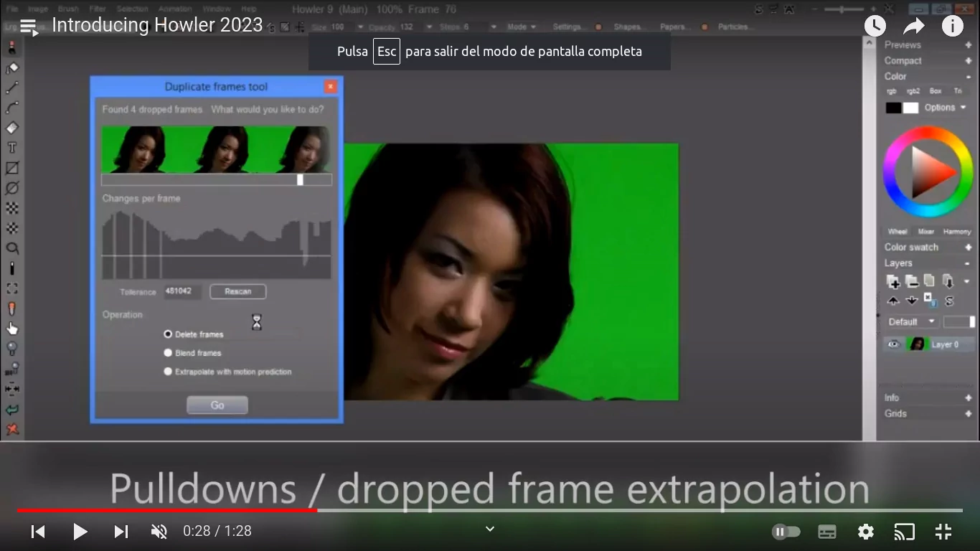Image resolution: width=980 pixels, height=551 pixels.
Task: Expand the Color swatch panel
Action: tap(968, 248)
